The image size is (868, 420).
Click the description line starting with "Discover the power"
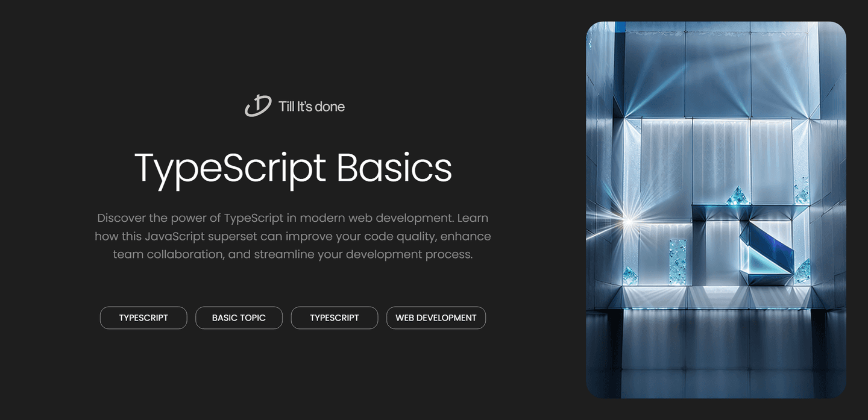tap(292, 218)
